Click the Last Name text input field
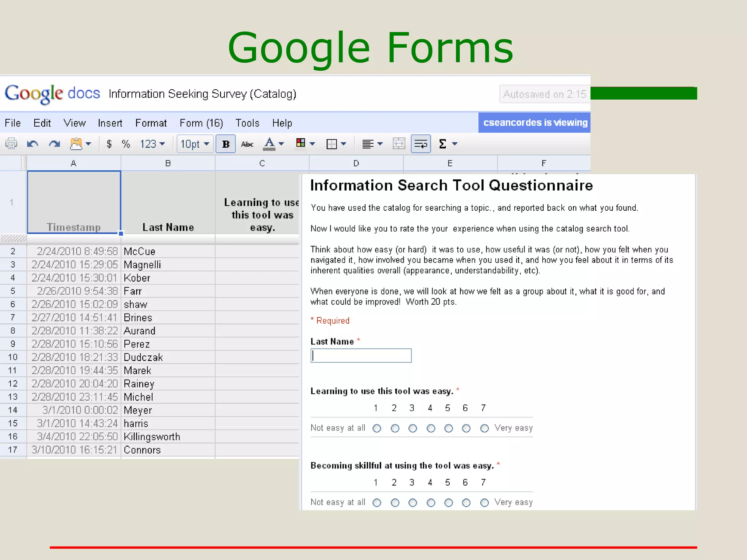 (361, 355)
